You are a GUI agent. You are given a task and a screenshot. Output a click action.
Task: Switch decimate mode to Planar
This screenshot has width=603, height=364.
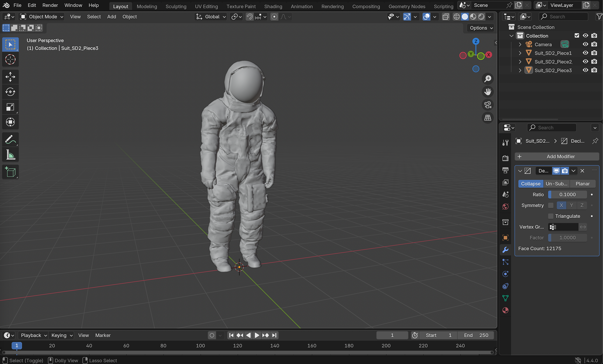pos(582,184)
